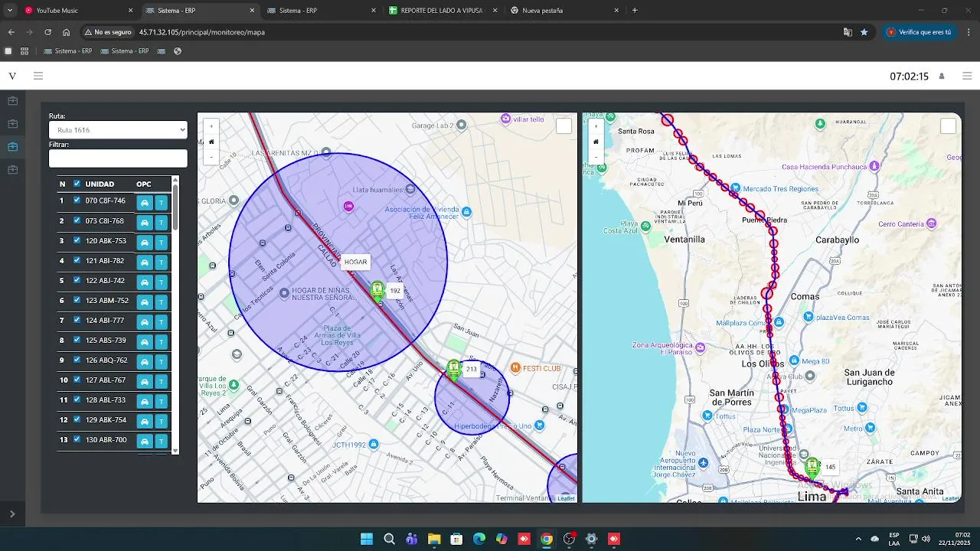Uncheck unit 126 ABQ-762 checkbox
Image resolution: width=980 pixels, height=551 pixels.
[x=77, y=360]
